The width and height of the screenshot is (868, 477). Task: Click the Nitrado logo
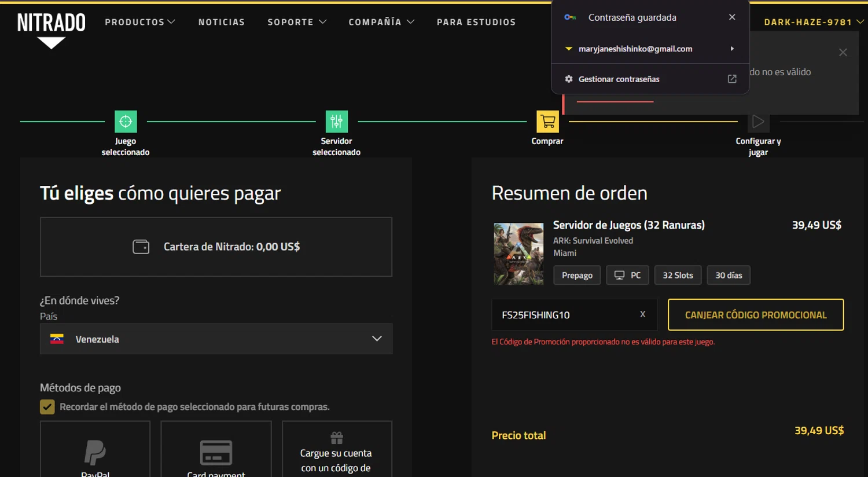click(x=51, y=30)
